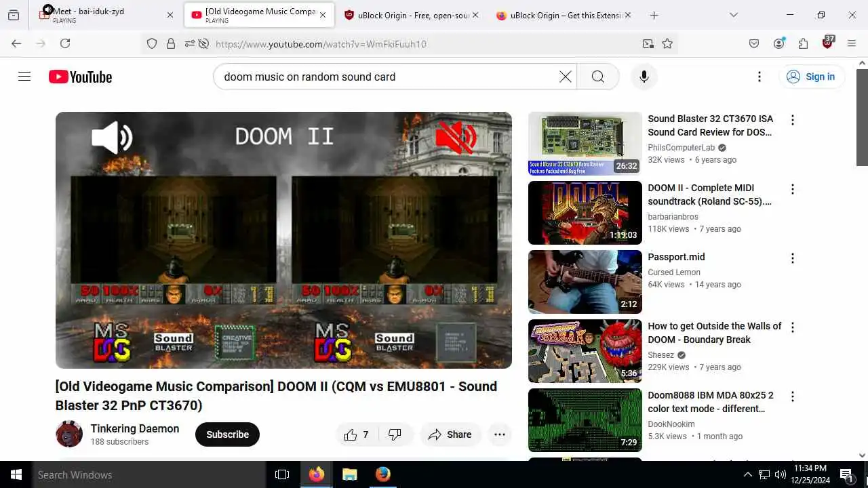Image resolution: width=868 pixels, height=488 pixels.
Task: Open options for Doom8088 IBM MDA video
Action: pos(792,396)
